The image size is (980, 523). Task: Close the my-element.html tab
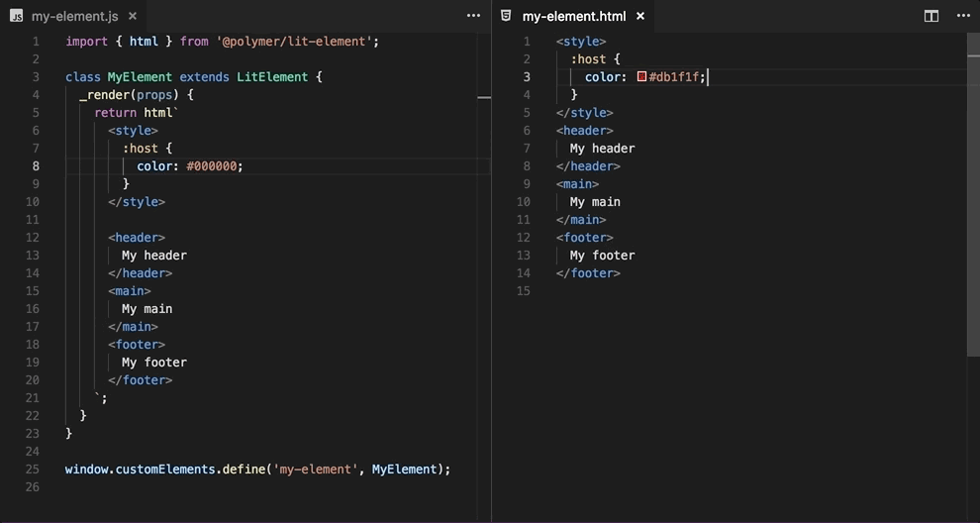(x=640, y=16)
